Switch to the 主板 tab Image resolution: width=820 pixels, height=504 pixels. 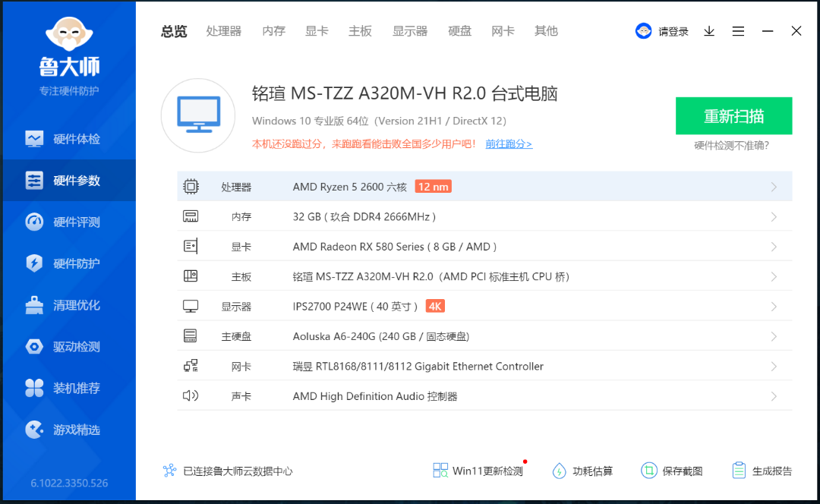pos(361,31)
